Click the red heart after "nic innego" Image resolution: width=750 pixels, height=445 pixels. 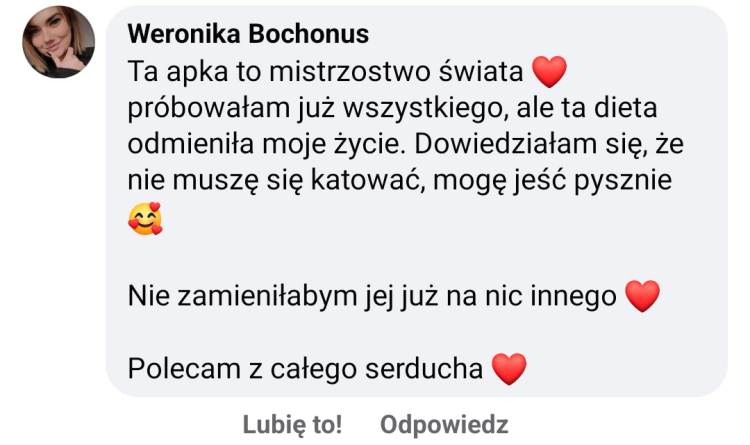pos(642,295)
